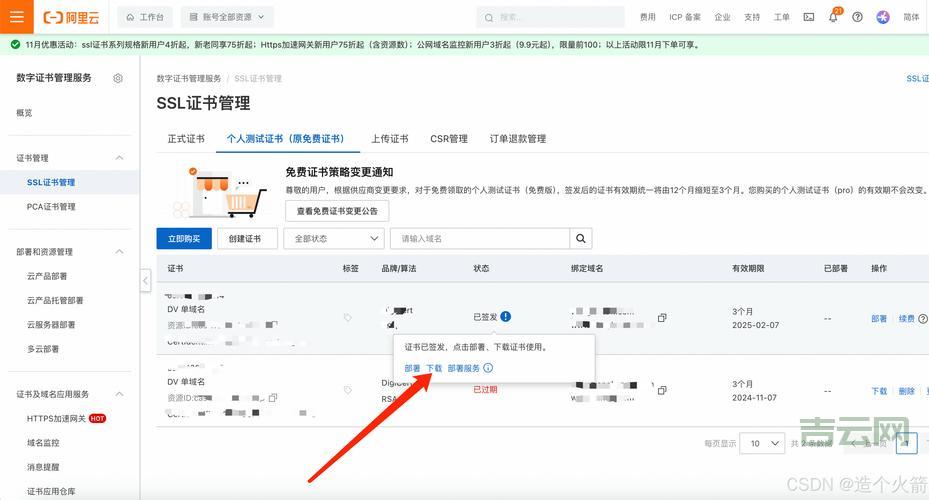Open the page size dropdown showing 10
929x500 pixels.
[764, 443]
